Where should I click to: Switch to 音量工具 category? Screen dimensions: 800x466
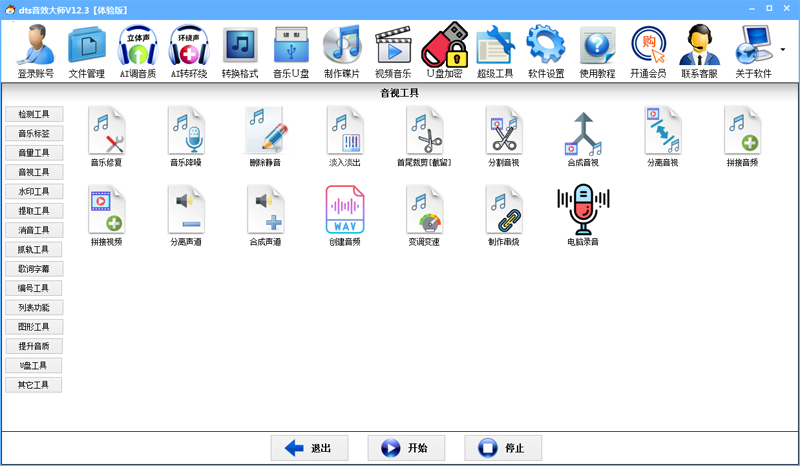pyautogui.click(x=34, y=153)
